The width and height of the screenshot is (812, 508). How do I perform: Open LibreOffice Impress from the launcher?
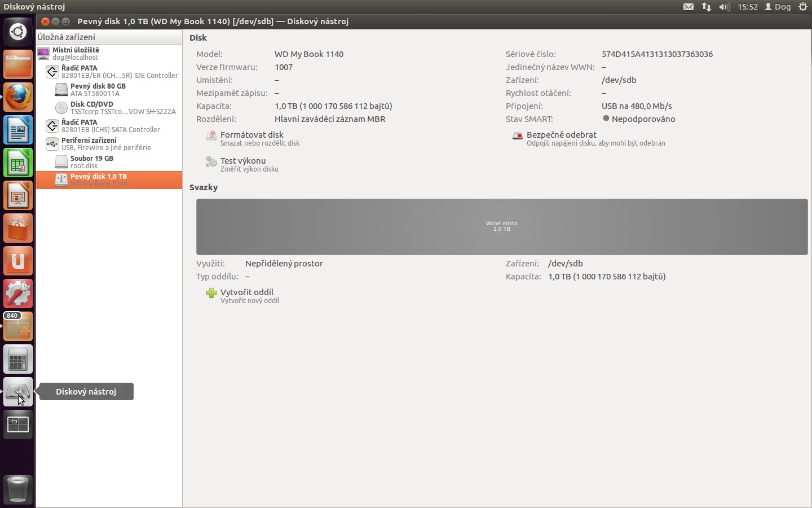click(18, 195)
